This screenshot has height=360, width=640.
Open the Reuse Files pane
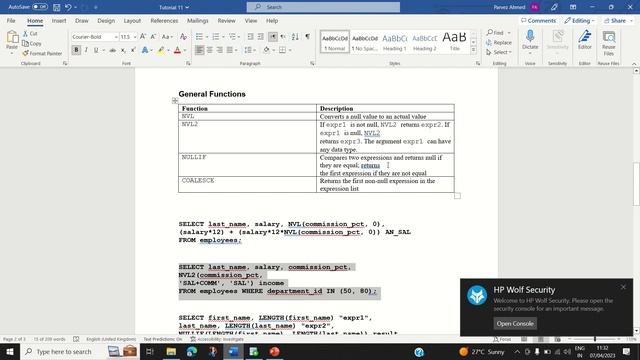609,43
